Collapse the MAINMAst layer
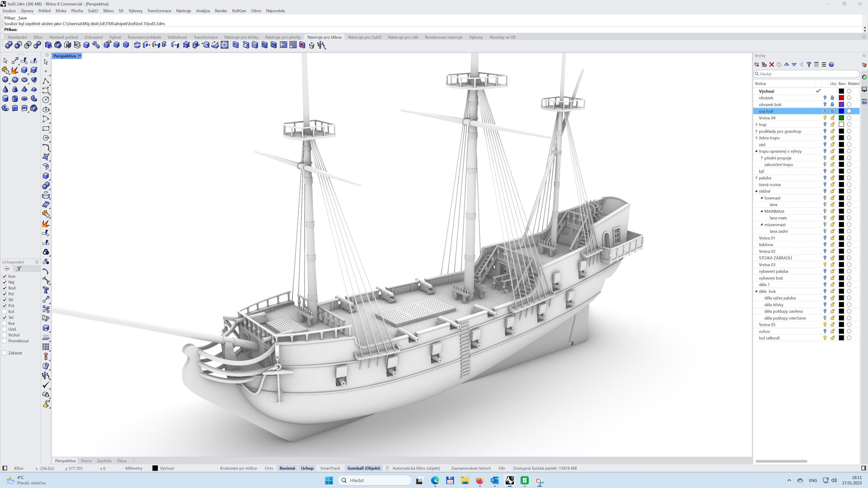 (762, 211)
